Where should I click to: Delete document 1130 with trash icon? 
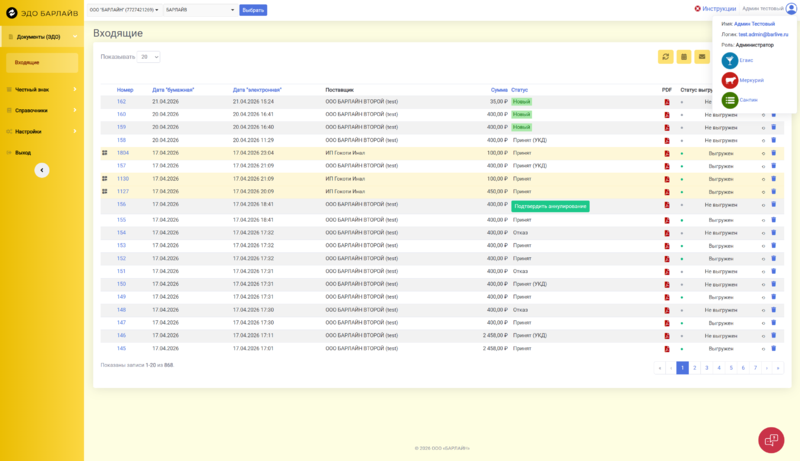point(773,178)
